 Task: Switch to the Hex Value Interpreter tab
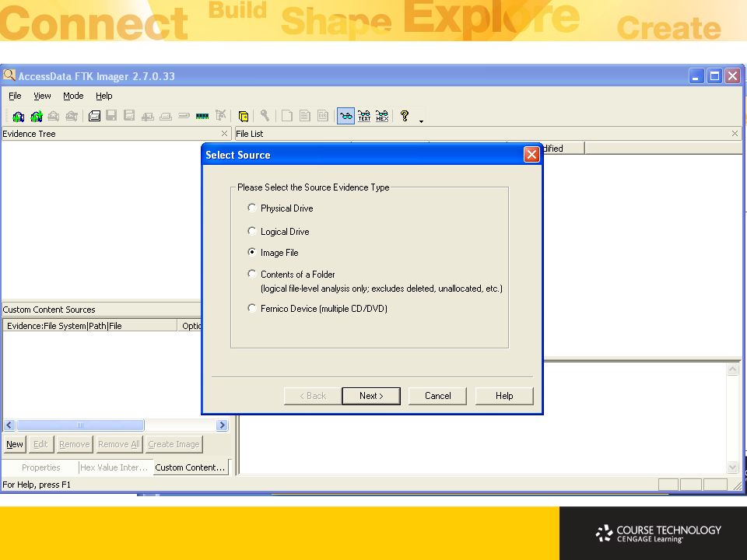114,467
